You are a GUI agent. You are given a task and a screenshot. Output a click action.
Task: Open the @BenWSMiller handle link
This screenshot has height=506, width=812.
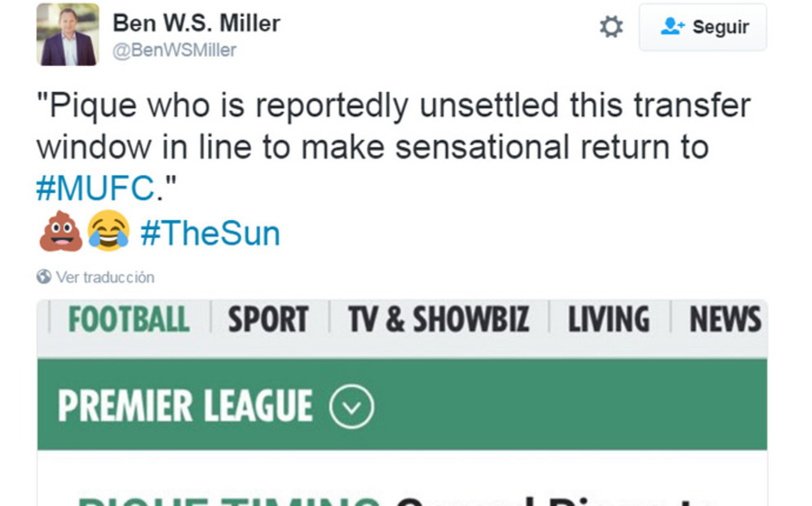[174, 51]
